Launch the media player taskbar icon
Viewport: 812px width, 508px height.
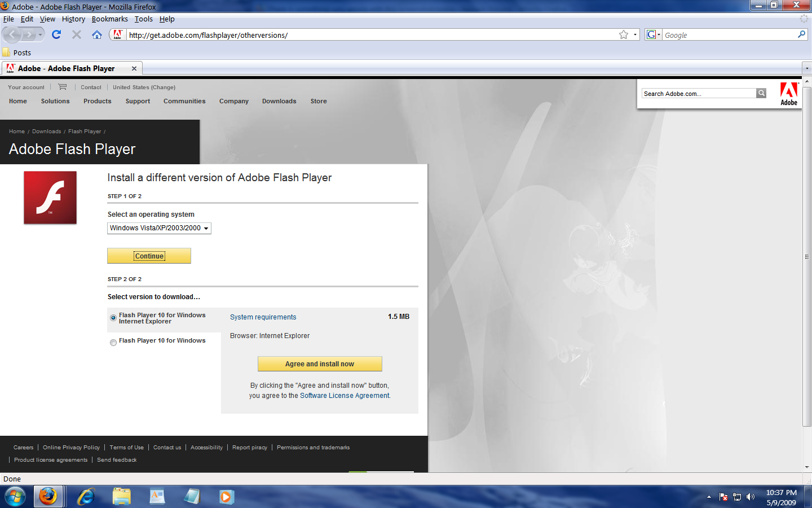tap(226, 497)
